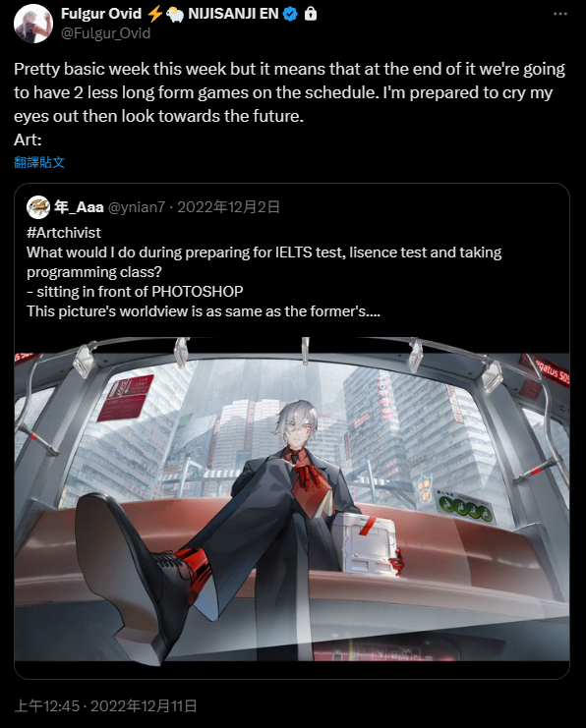This screenshot has height=728, width=586.
Task: Click the NIJISANJI EN text in display name
Action: tap(233, 14)
